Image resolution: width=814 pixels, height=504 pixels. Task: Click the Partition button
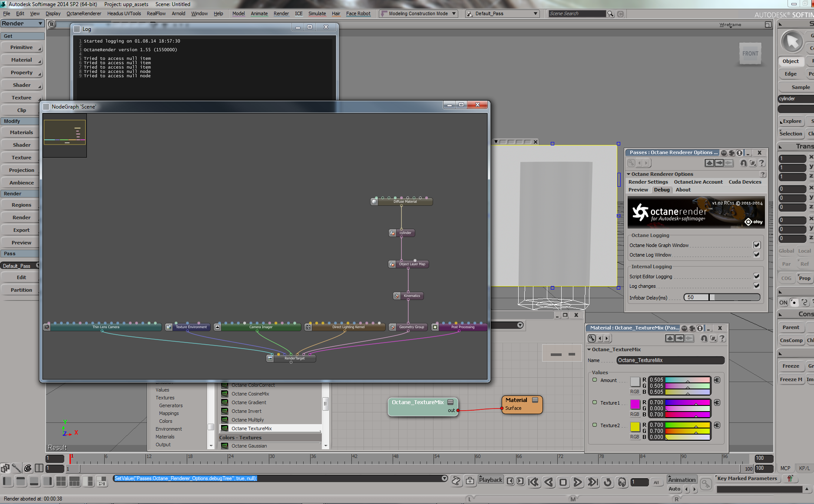tap(22, 290)
